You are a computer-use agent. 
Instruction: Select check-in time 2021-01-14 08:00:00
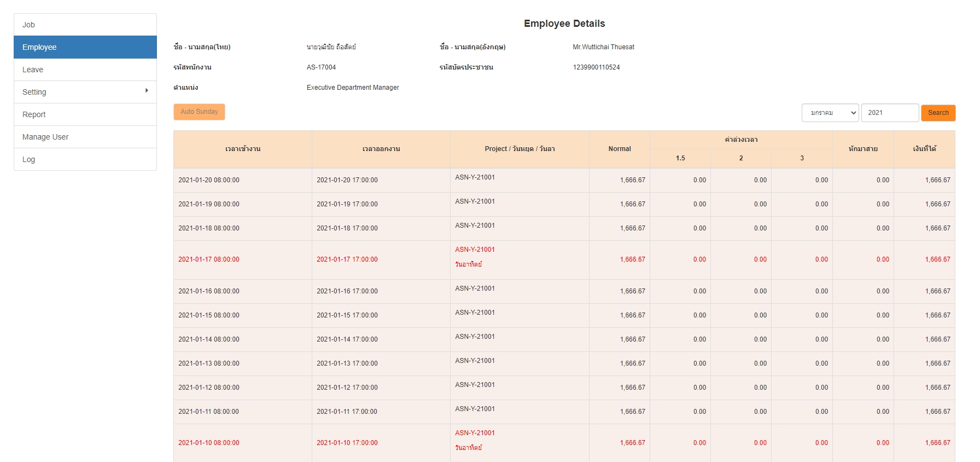[x=209, y=339]
